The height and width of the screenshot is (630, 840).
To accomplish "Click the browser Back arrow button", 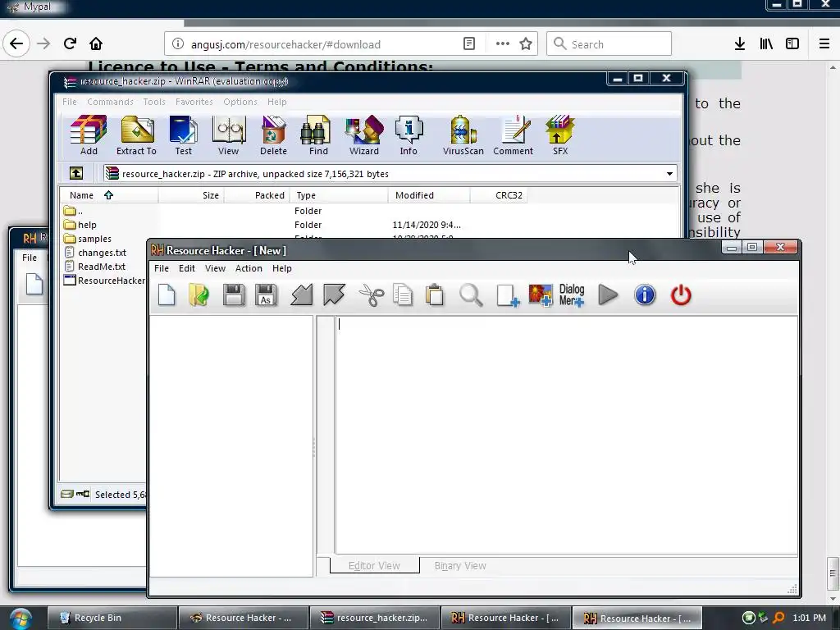I will (16, 43).
